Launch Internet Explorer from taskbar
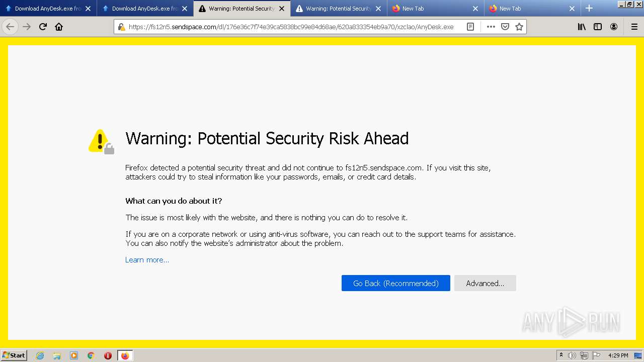This screenshot has width=644, height=362. tap(40, 355)
